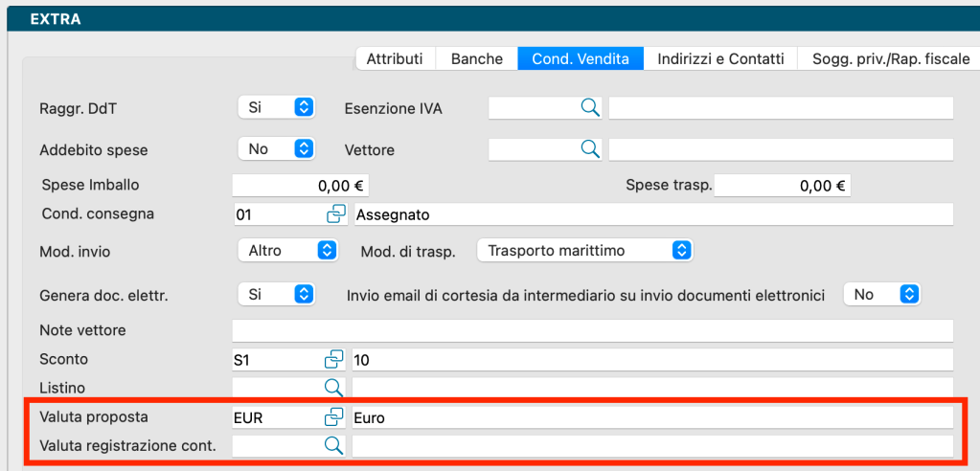
Task: Switch to the Banche tab
Action: (476, 59)
